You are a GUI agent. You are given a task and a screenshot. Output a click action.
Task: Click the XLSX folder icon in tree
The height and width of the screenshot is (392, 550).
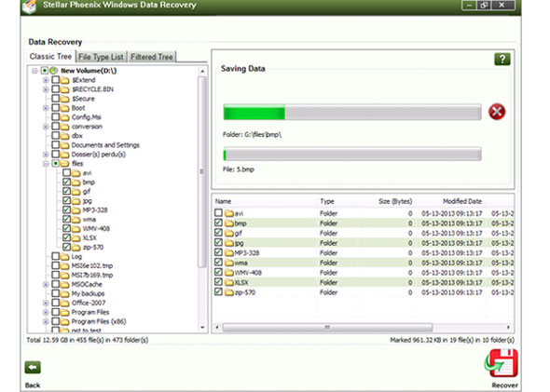(76, 237)
